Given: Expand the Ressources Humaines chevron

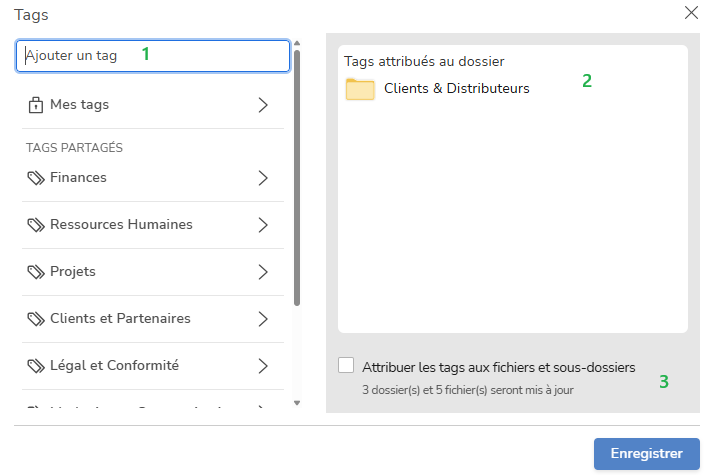Looking at the screenshot, I should [x=263, y=225].
